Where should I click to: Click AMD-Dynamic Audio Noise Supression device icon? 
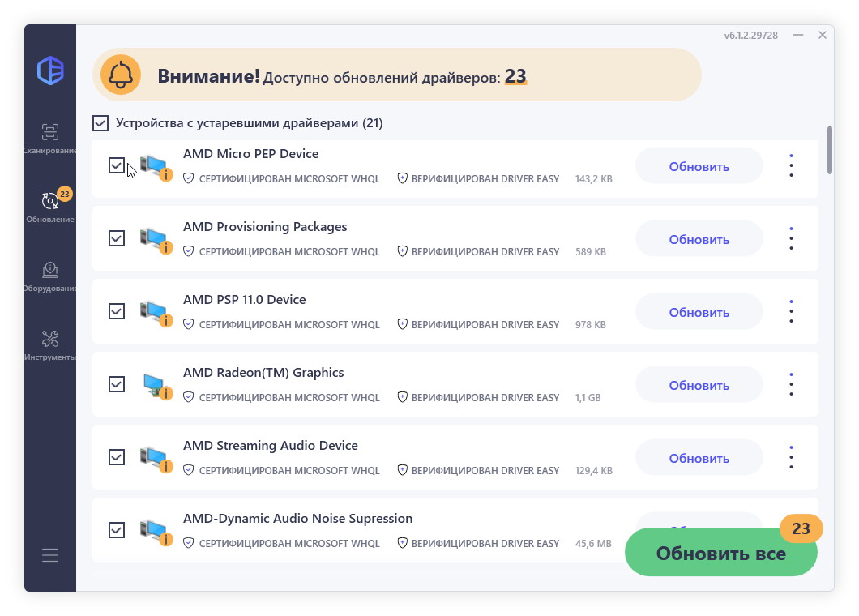(x=156, y=532)
